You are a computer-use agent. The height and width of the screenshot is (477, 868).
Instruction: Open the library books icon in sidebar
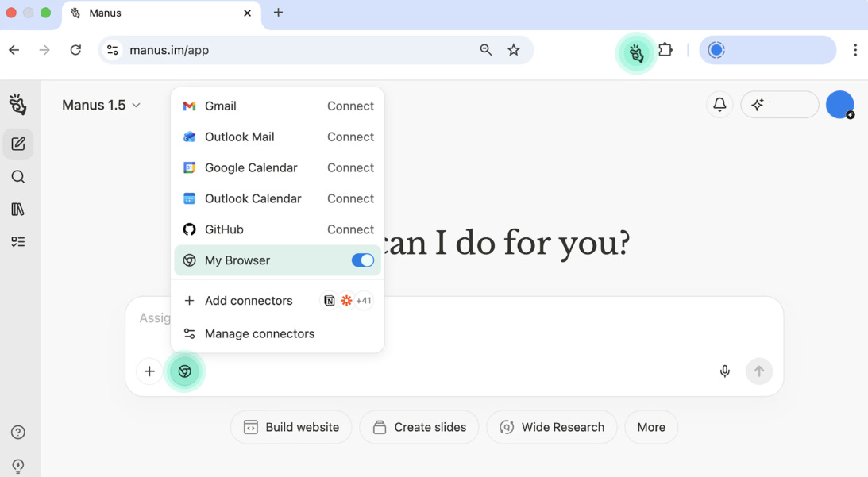(x=17, y=210)
